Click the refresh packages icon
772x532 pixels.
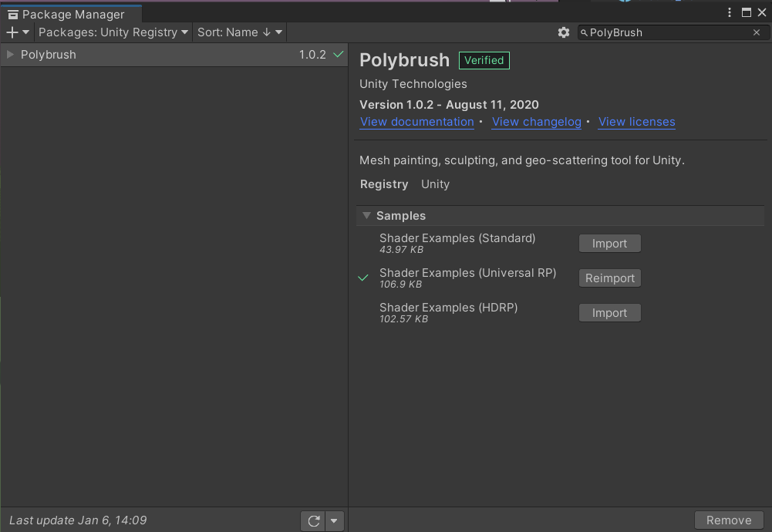[x=313, y=520]
